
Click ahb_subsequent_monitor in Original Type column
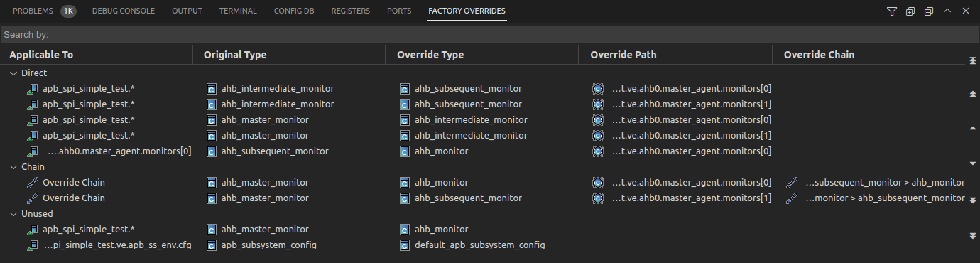coord(275,151)
